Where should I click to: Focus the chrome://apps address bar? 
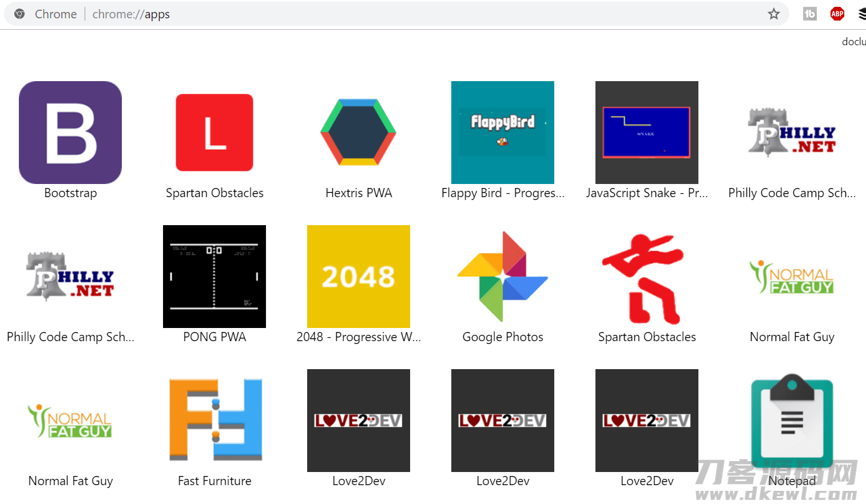[396, 14]
